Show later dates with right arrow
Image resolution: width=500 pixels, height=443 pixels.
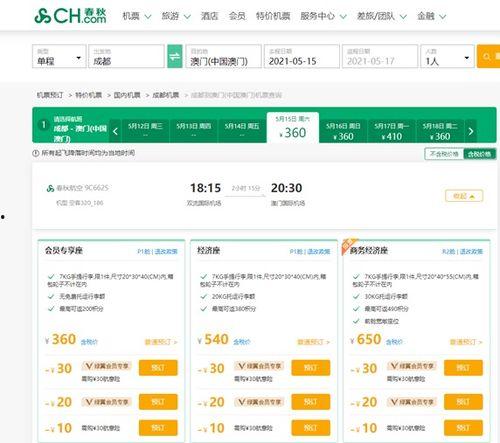471,131
